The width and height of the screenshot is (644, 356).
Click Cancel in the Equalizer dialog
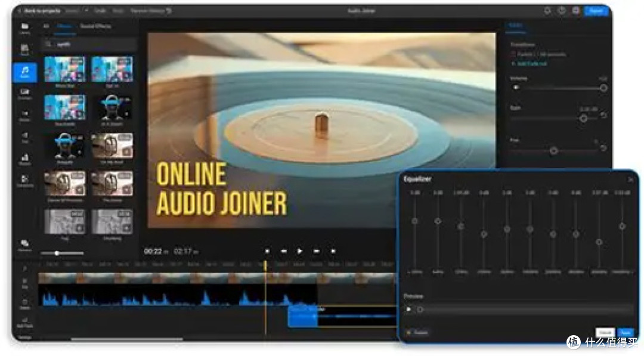605,332
